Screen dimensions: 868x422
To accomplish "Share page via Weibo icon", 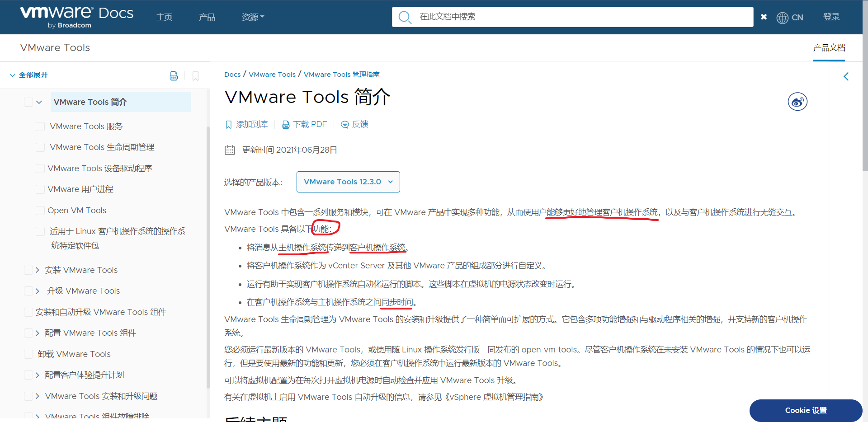I will (797, 102).
